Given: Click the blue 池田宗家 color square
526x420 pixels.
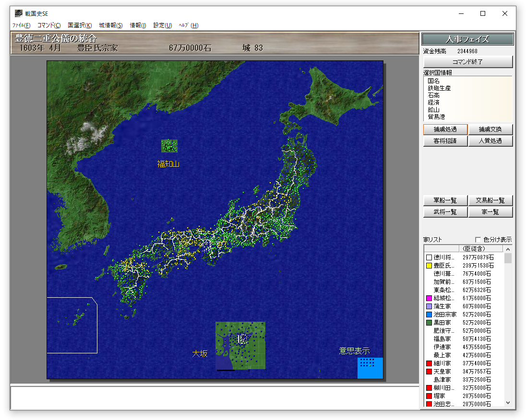Looking at the screenshot, I should click(429, 315).
